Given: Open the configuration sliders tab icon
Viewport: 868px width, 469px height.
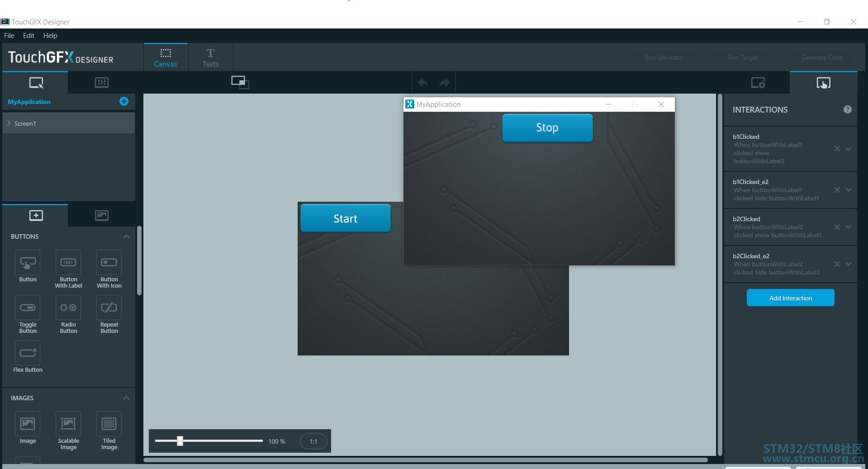Looking at the screenshot, I should point(102,82).
